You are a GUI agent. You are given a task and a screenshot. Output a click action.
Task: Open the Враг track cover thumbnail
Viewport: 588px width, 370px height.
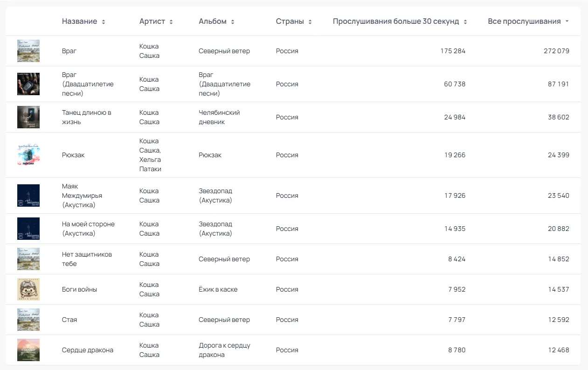(x=28, y=51)
